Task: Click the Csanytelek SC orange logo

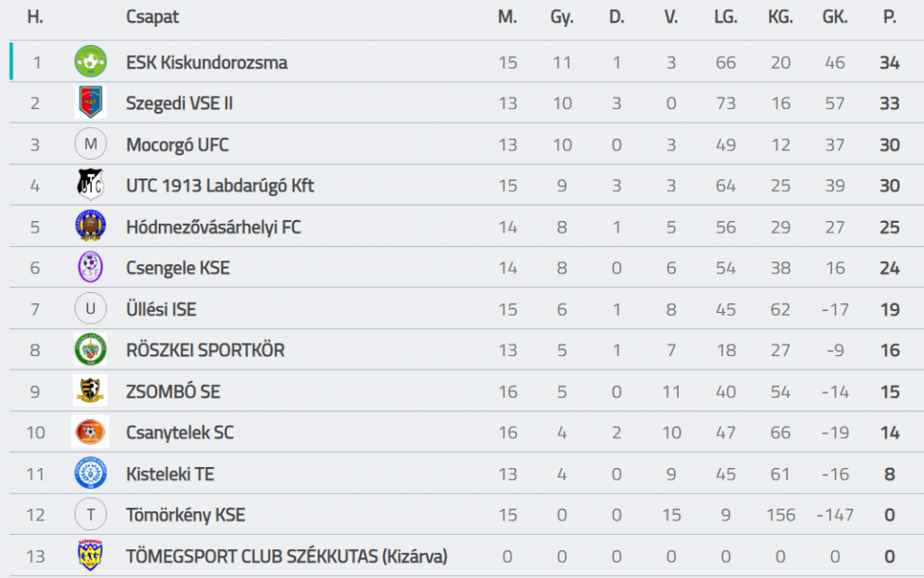Action: tap(90, 433)
